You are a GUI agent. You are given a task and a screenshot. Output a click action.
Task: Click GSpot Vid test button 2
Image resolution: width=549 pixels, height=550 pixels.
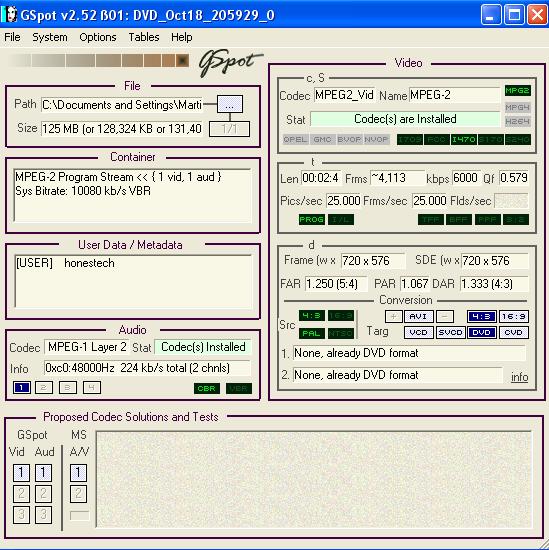21,494
